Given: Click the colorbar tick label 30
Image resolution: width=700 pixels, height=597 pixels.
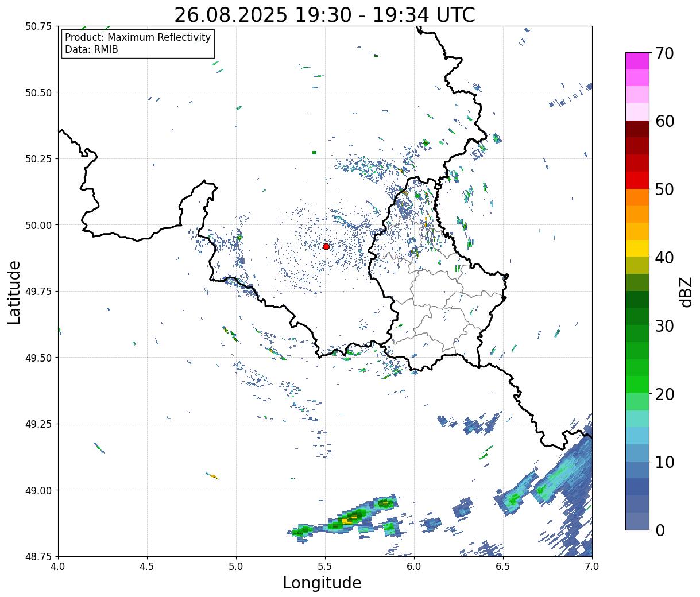Looking at the screenshot, I should 664,325.
